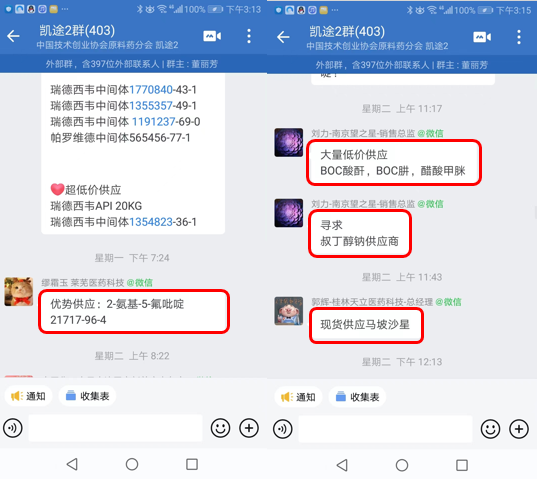Tap Android home button on left screen
Viewport: 537px width, 479px height.
coord(132,464)
